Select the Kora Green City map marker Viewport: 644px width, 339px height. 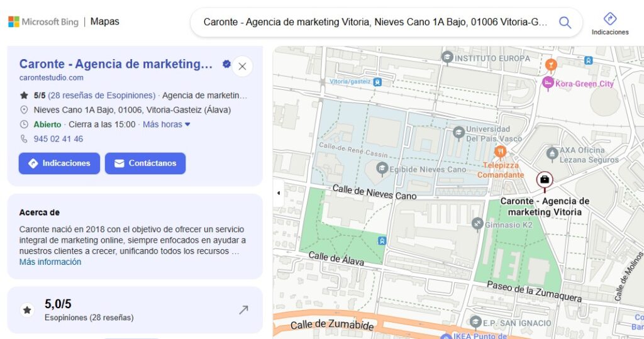pyautogui.click(x=548, y=83)
